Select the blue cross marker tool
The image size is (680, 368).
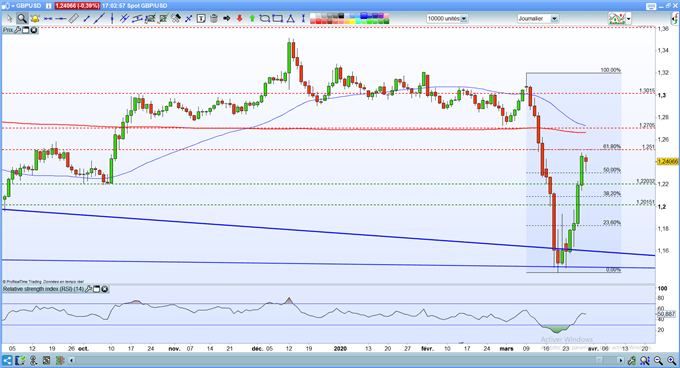point(189,19)
